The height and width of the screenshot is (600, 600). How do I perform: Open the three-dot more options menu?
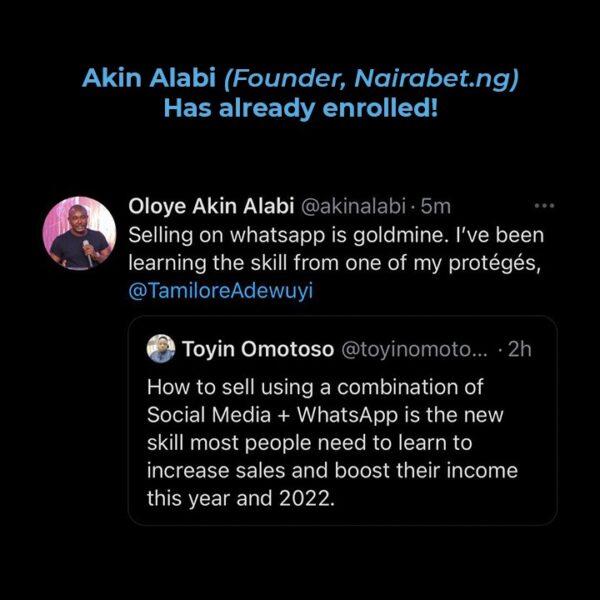tap(544, 206)
